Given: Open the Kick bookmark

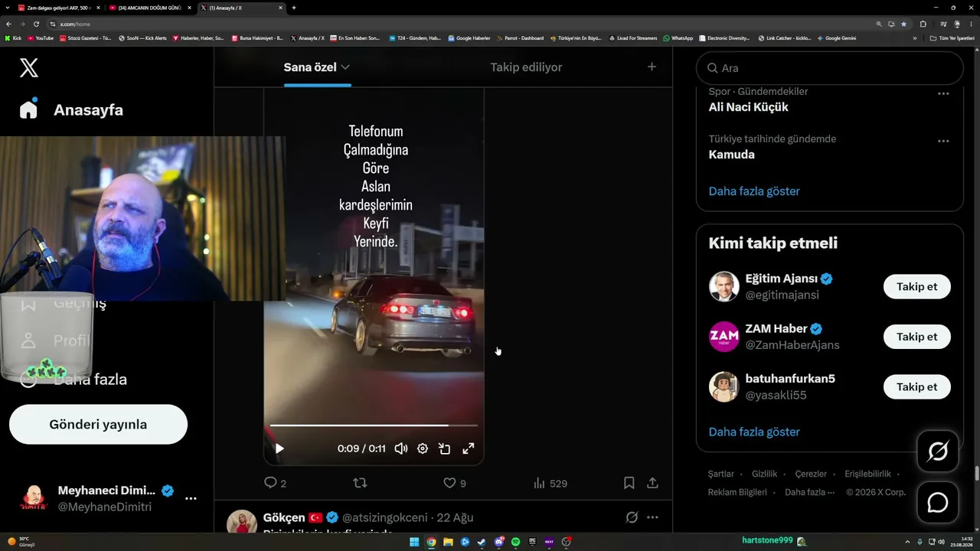Looking at the screenshot, I should click(13, 37).
